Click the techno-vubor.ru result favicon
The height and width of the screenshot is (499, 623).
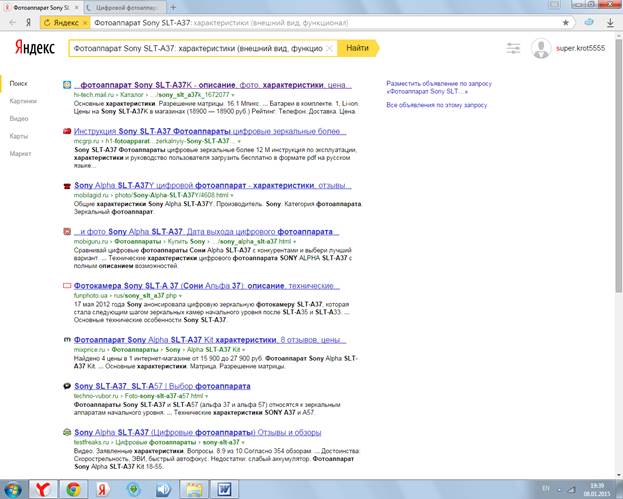[x=67, y=386]
